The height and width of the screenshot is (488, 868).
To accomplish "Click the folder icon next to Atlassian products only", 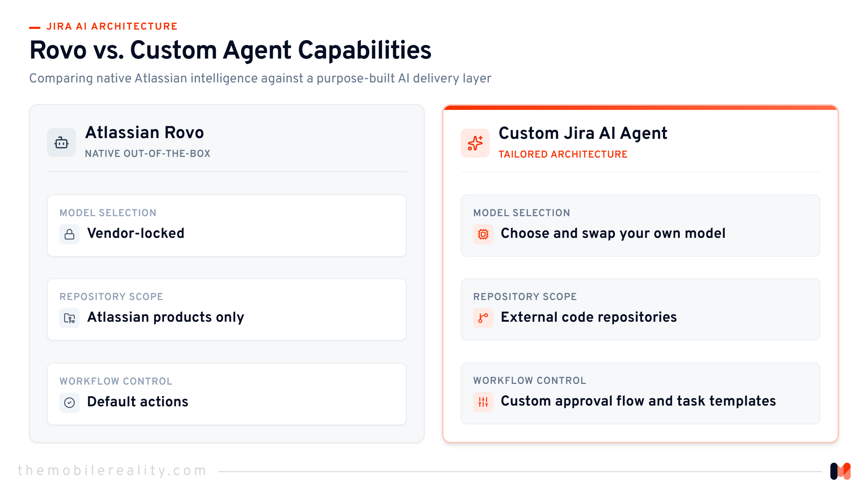I will point(69,318).
